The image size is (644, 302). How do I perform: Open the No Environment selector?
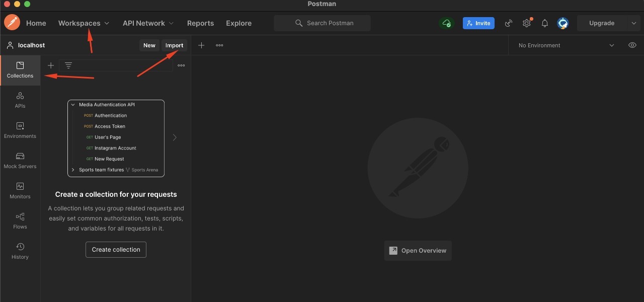(566, 45)
